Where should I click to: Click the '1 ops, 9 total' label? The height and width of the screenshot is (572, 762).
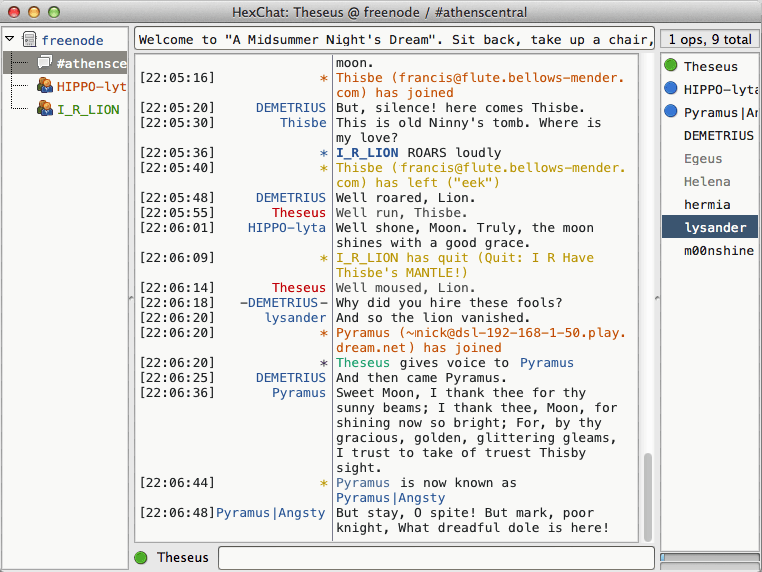pos(710,39)
